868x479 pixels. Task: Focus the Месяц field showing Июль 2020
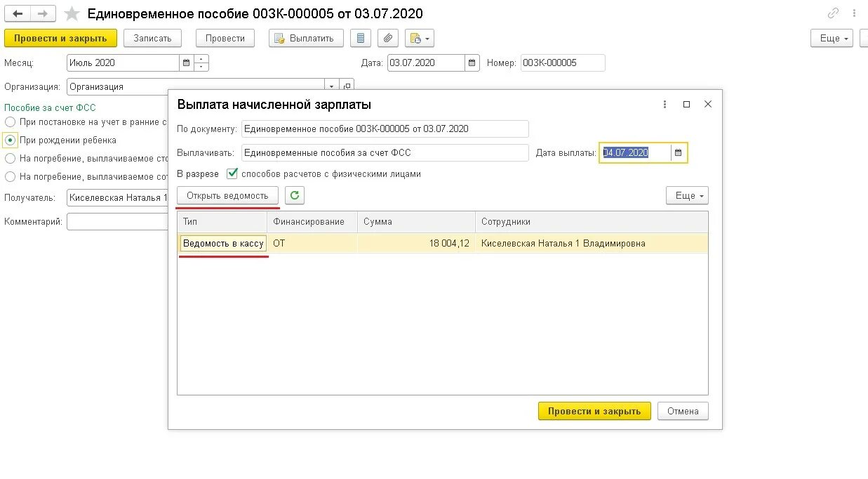pyautogui.click(x=123, y=63)
